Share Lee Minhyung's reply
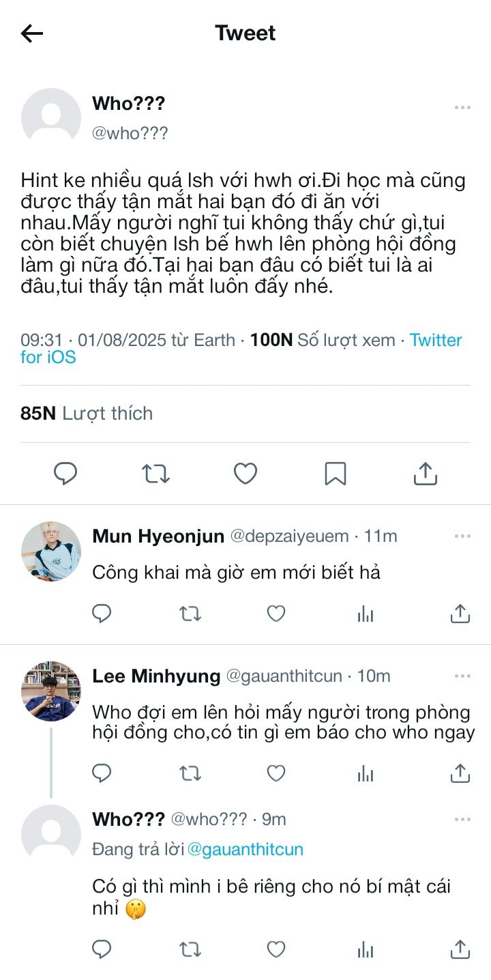The width and height of the screenshot is (491, 980). click(x=460, y=773)
